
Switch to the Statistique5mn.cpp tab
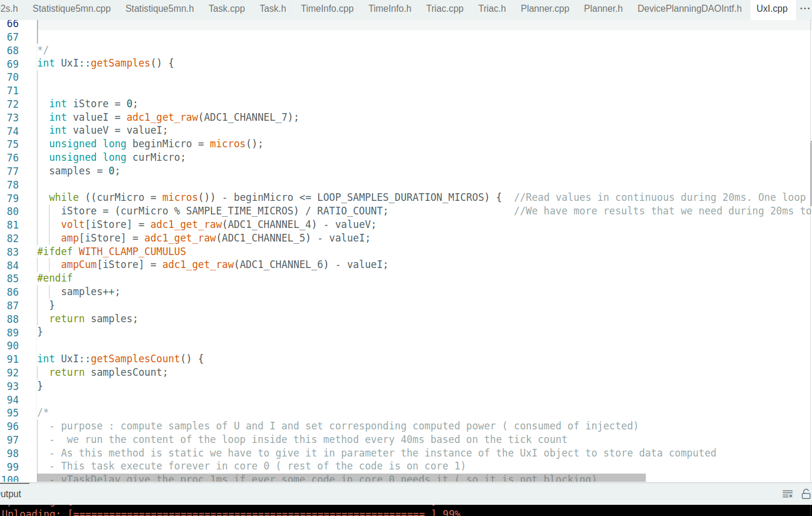click(71, 9)
